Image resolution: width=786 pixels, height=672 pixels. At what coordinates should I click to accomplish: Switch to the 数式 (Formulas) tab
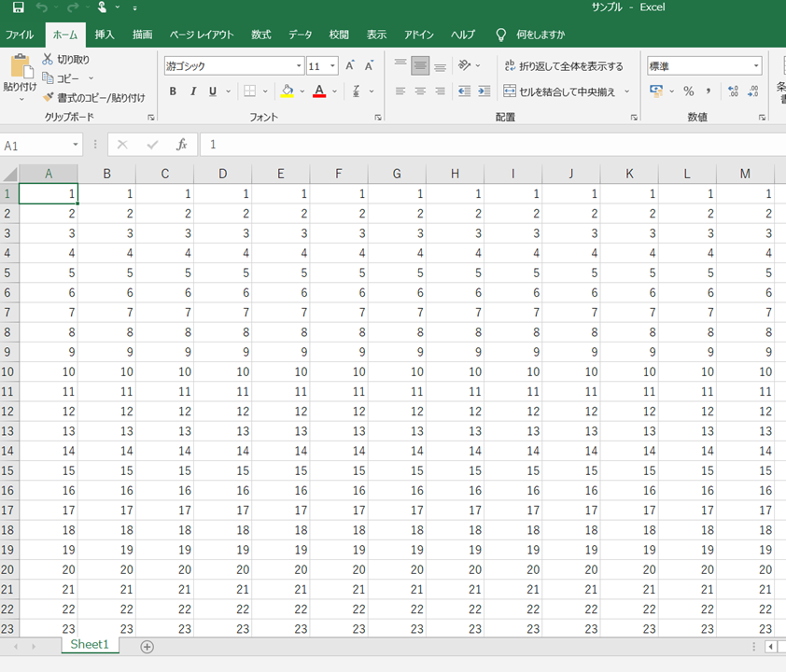point(261,35)
